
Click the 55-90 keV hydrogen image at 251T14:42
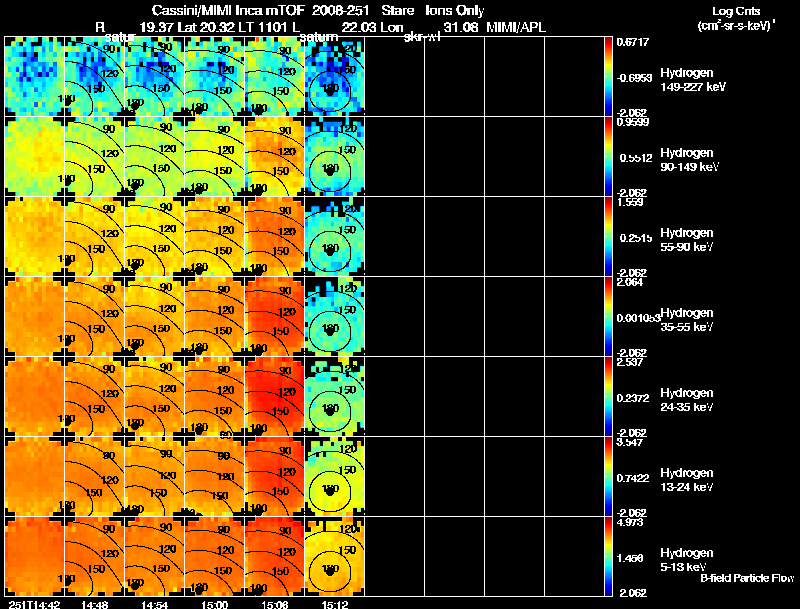click(35, 237)
